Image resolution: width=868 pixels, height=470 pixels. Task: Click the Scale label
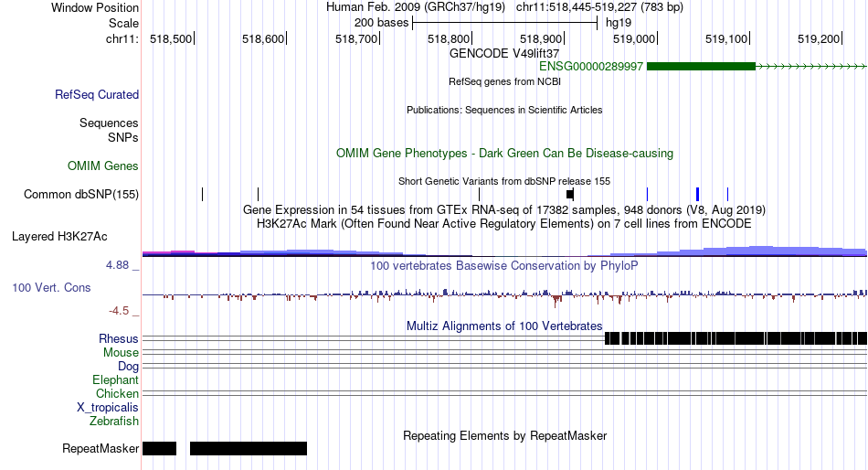123,23
